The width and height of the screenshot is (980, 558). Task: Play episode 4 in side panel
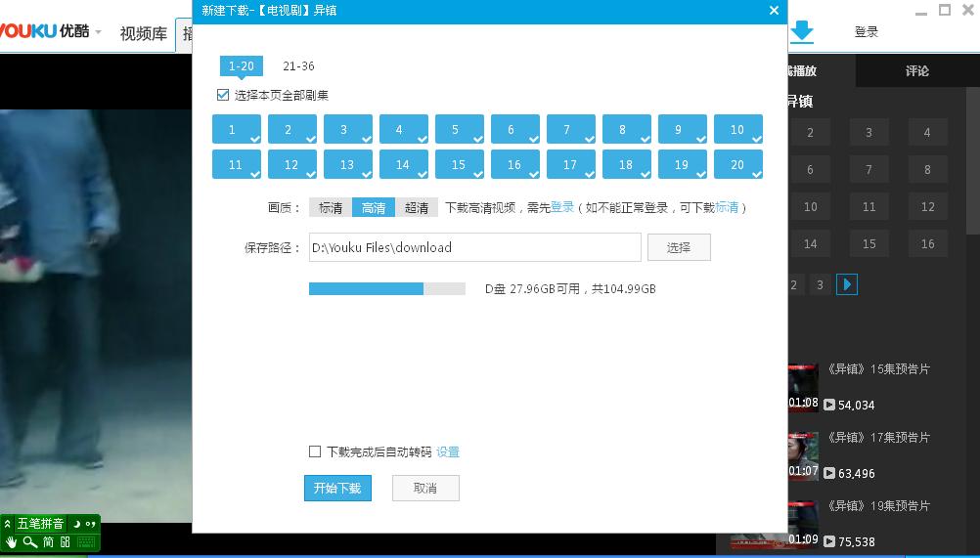pos(927,132)
